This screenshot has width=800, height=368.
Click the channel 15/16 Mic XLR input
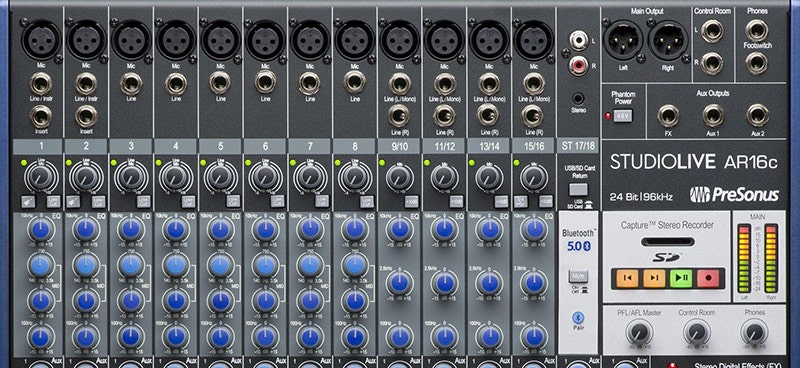(534, 40)
